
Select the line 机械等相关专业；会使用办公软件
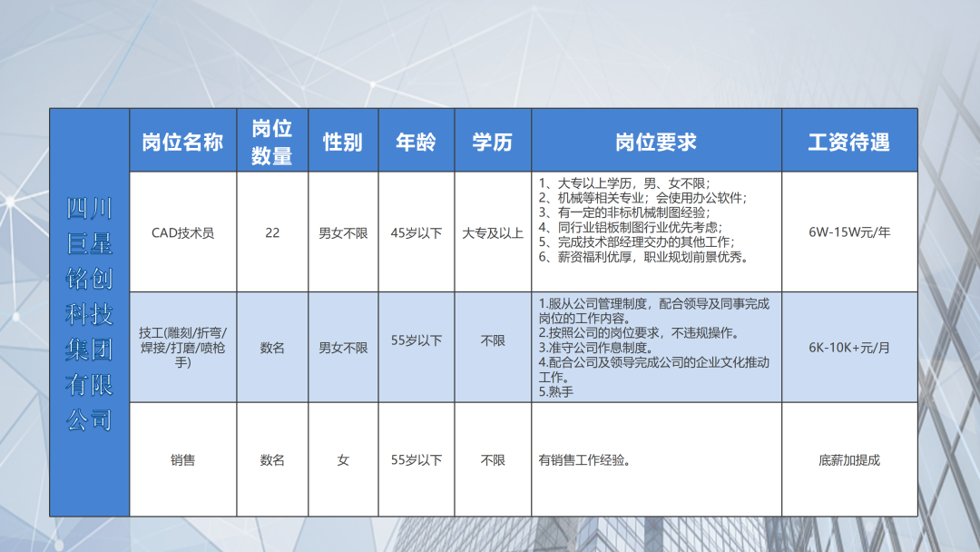point(642,198)
